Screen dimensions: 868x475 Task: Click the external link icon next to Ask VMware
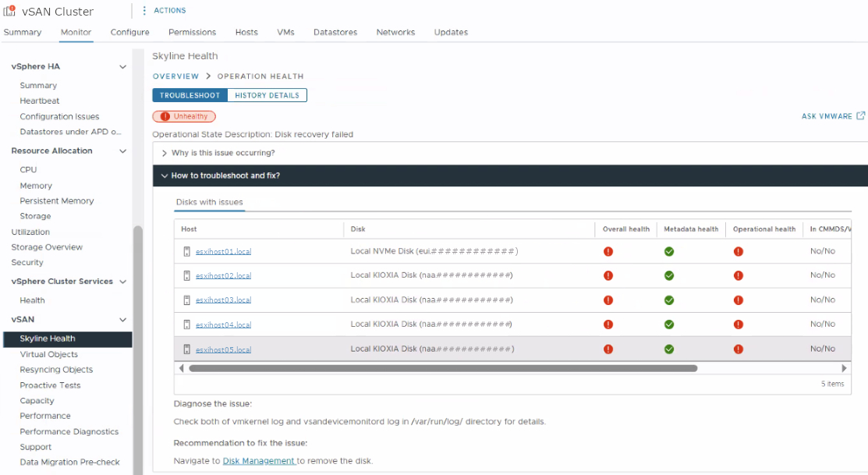pos(861,115)
